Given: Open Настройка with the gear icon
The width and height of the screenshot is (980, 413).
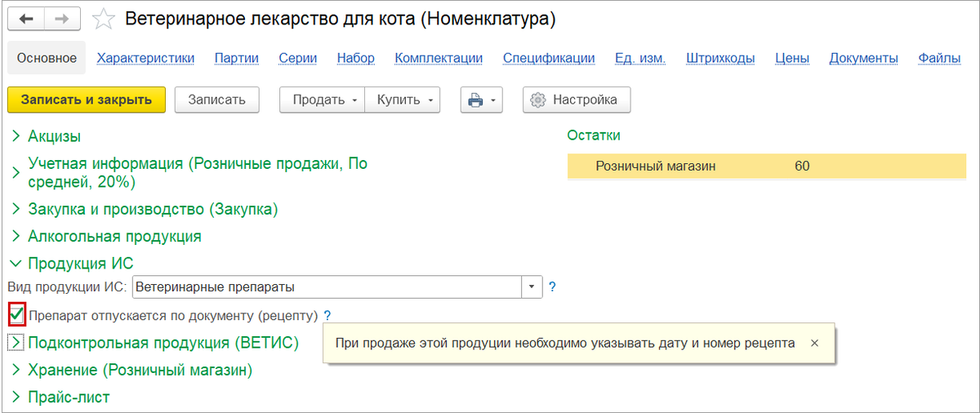Looking at the screenshot, I should click(x=577, y=100).
